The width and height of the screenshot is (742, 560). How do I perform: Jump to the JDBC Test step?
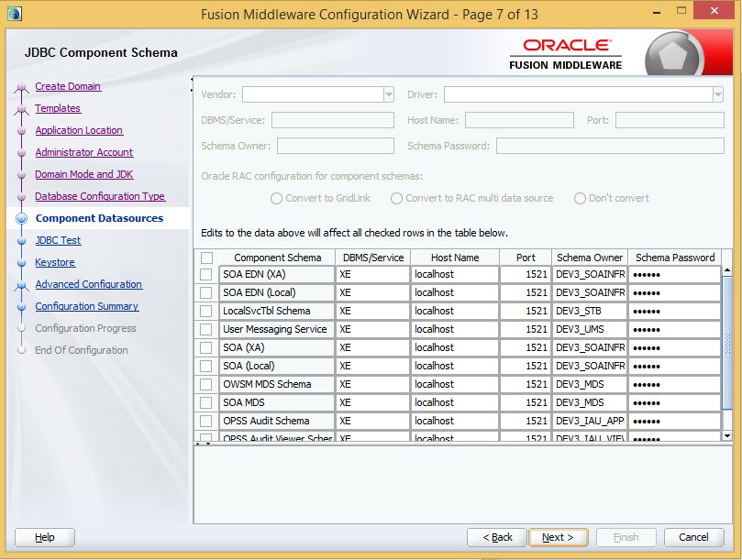[x=58, y=240]
